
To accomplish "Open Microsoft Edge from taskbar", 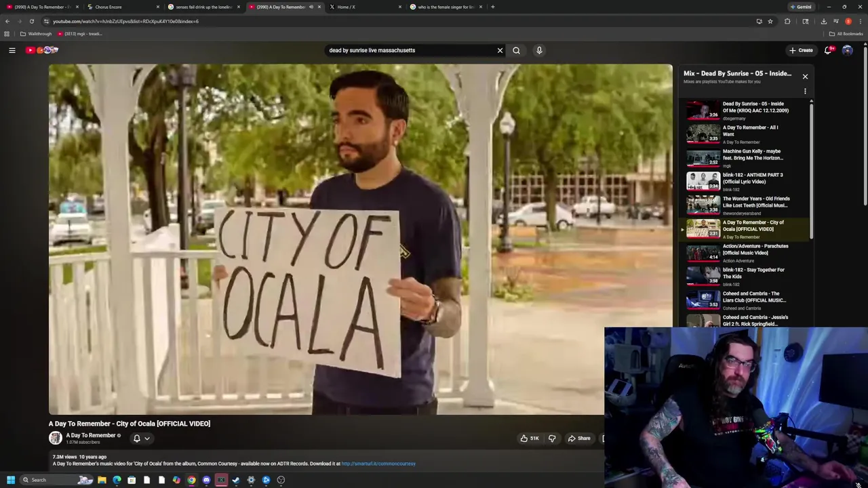I will click(x=117, y=480).
